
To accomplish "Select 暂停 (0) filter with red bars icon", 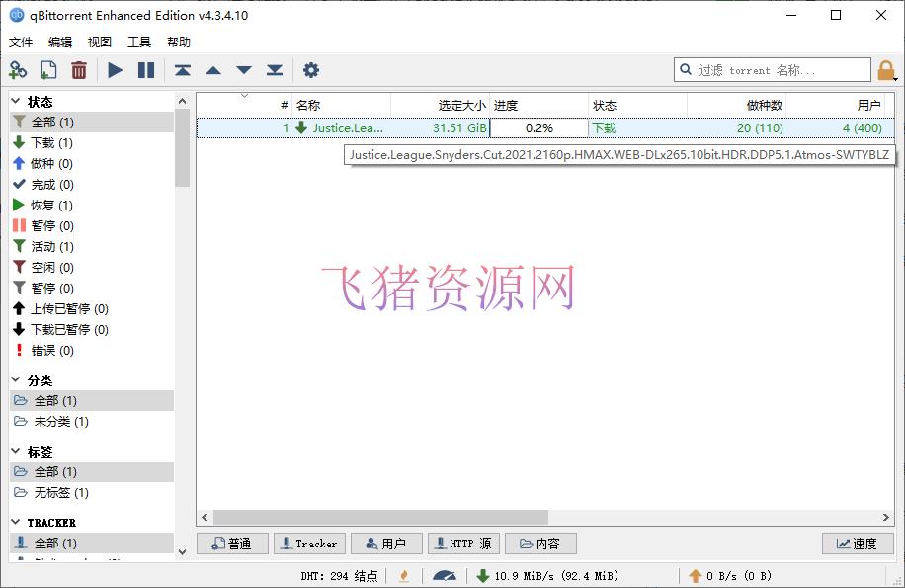I will click(92, 225).
